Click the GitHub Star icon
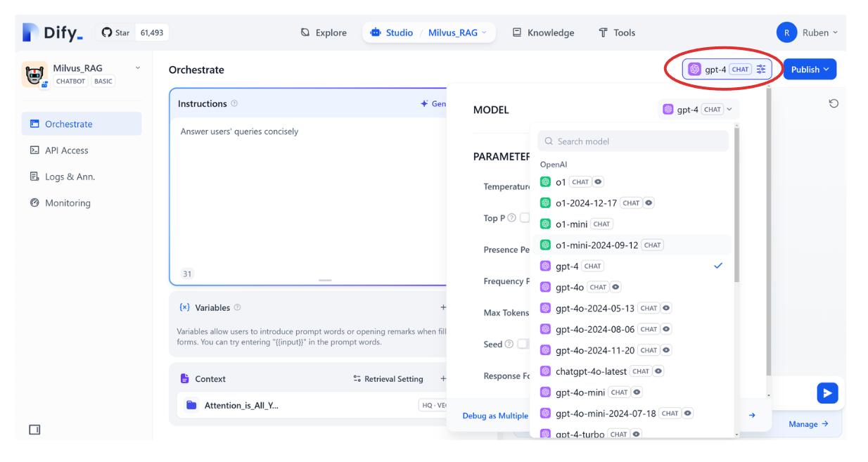This screenshot has width=868, height=462. [107, 33]
